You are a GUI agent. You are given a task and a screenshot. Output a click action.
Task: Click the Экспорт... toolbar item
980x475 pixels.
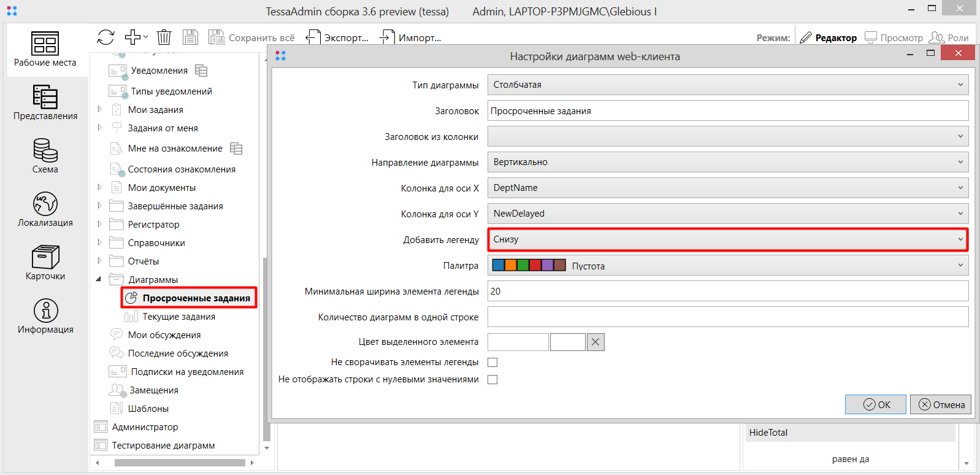[338, 38]
